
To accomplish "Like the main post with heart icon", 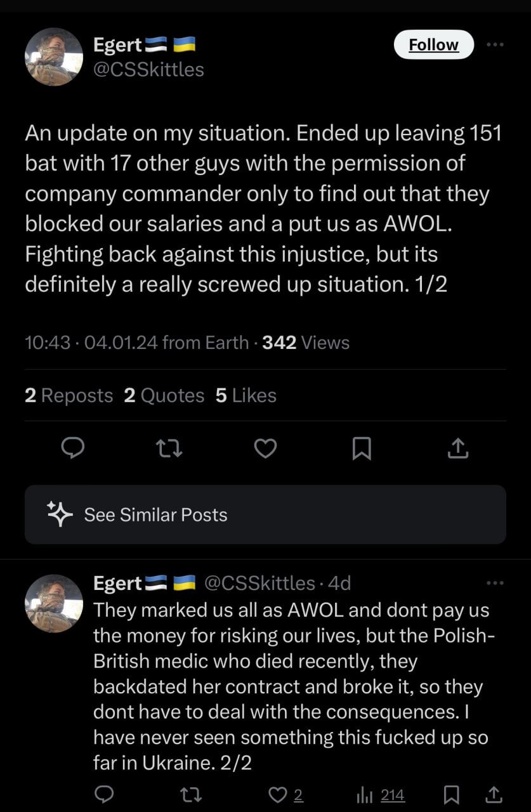I will pos(265,449).
